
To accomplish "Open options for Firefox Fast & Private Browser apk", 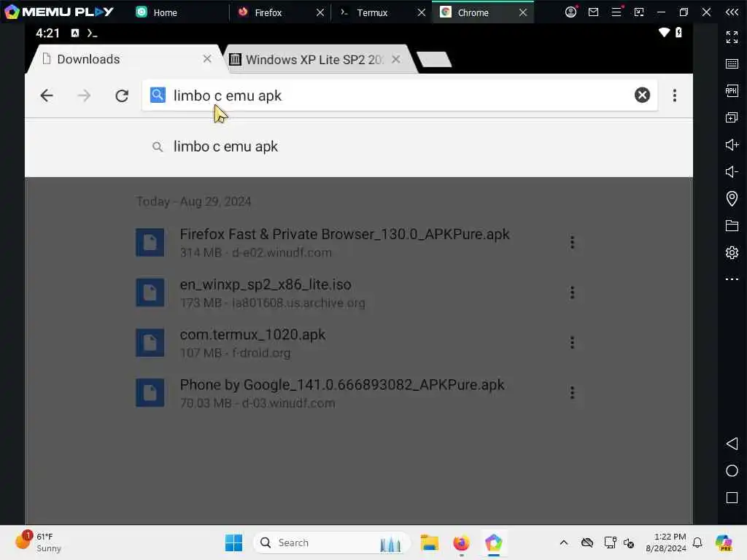I will click(572, 242).
